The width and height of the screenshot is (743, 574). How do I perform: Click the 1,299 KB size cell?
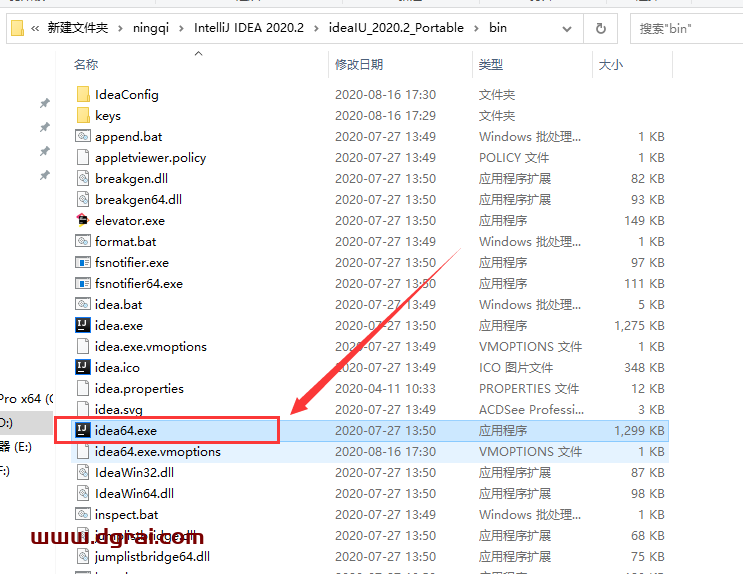coord(639,430)
